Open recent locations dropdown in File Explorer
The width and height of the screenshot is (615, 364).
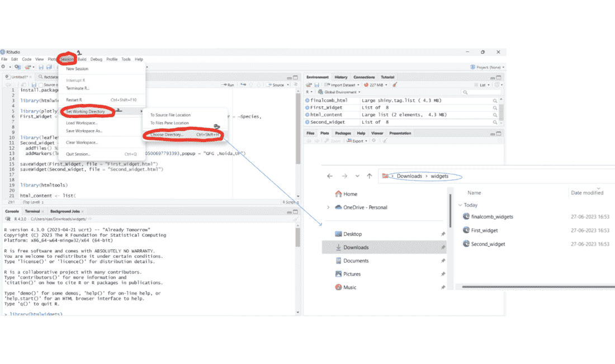(x=357, y=176)
